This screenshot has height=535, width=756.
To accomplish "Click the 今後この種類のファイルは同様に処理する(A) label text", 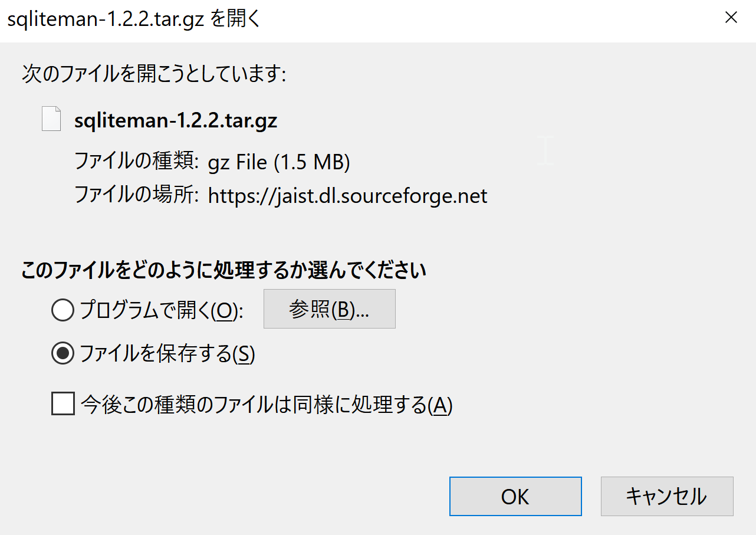I will pyautogui.click(x=267, y=405).
